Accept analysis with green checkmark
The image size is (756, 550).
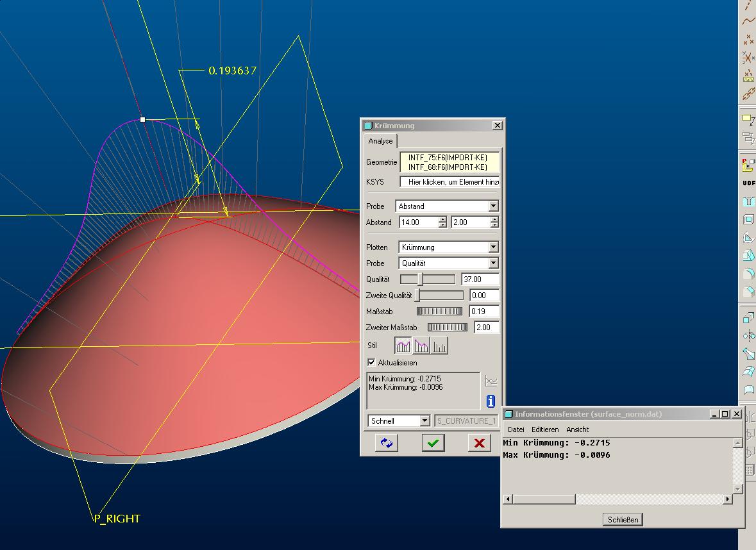point(433,442)
